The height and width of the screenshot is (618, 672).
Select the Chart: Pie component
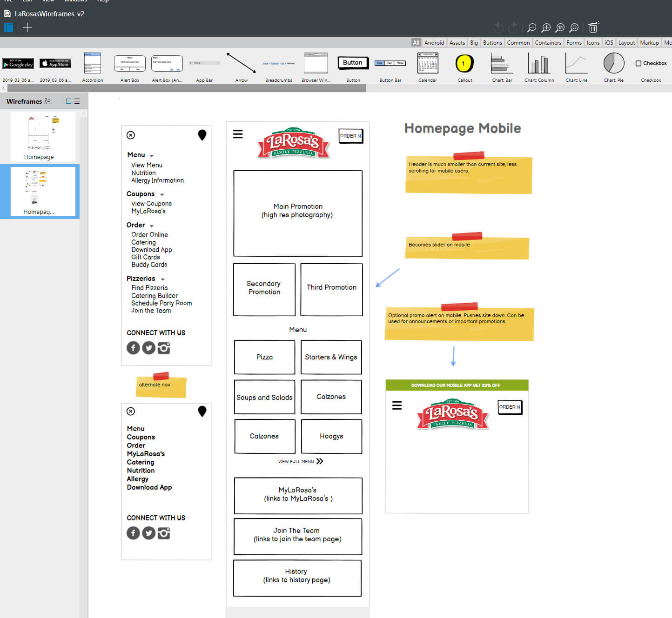pos(613,64)
